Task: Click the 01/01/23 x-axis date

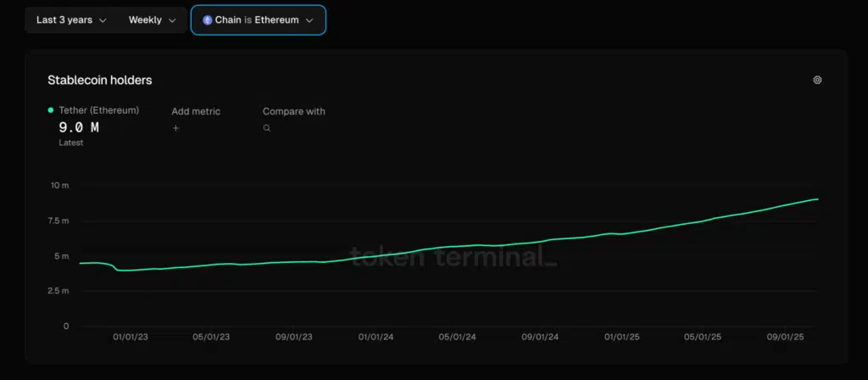Action: pos(131,337)
